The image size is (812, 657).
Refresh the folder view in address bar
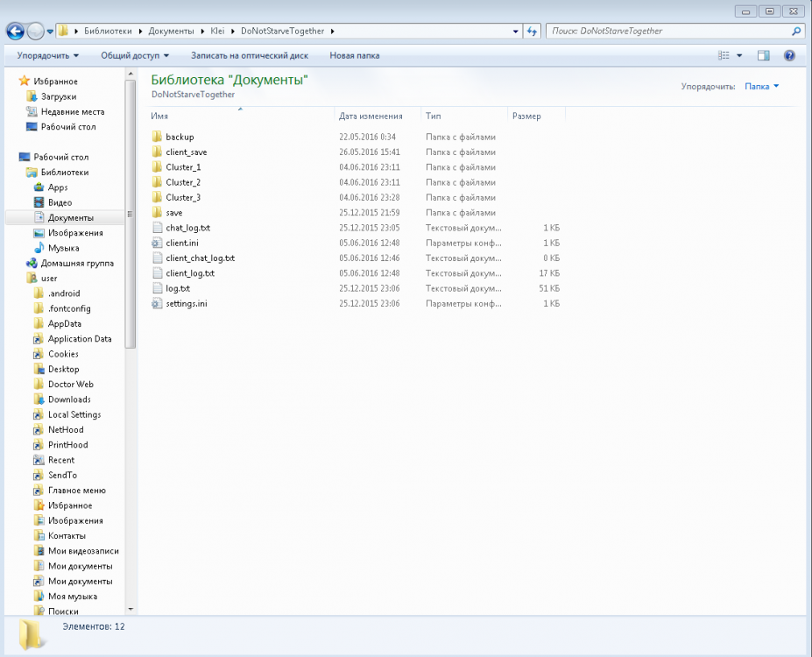pos(532,31)
